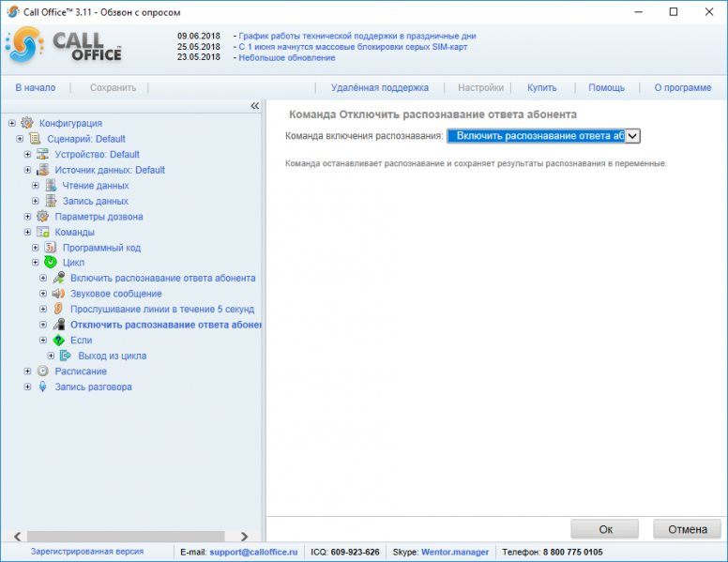
Task: Click the Wentor.manager Skype link
Action: tap(455, 552)
